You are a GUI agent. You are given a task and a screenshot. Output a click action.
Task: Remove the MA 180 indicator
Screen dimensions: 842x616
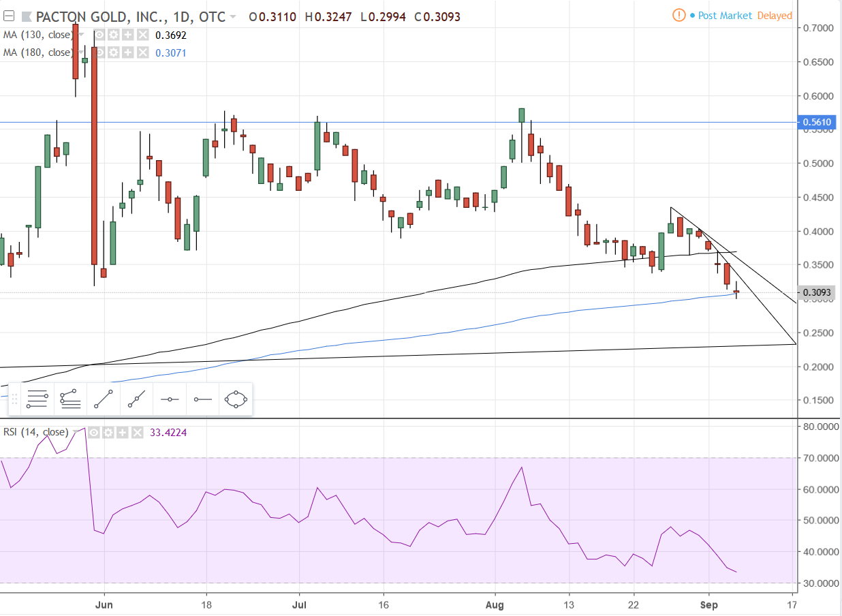click(142, 52)
